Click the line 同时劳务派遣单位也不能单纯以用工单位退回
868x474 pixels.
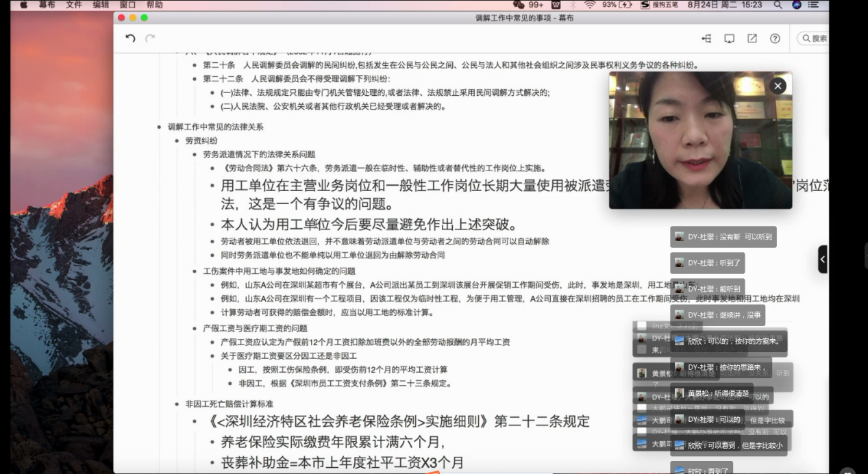332,255
